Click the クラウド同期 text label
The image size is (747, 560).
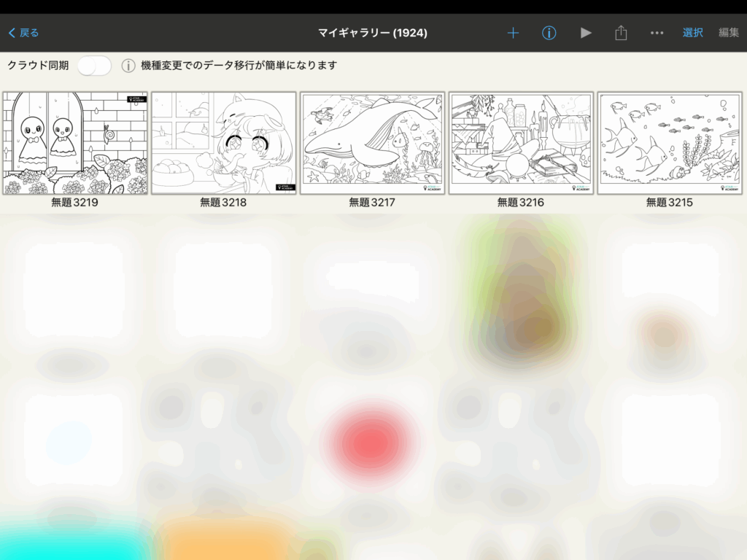(x=38, y=66)
